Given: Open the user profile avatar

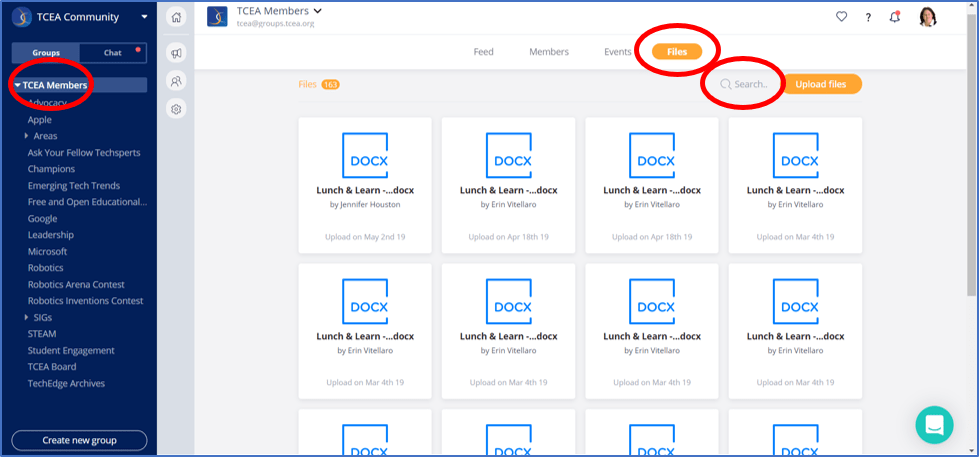Looking at the screenshot, I should click(x=928, y=17).
